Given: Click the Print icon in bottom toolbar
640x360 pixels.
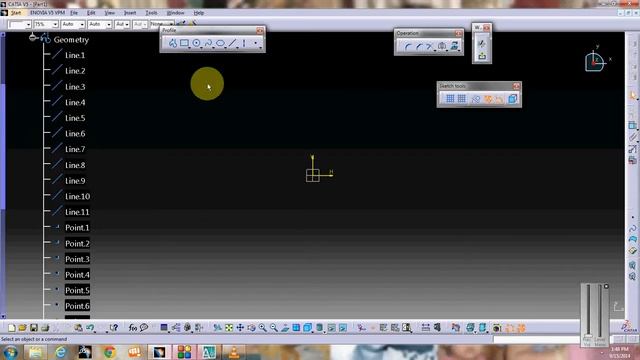Looking at the screenshot, I should pyautogui.click(x=45, y=328).
